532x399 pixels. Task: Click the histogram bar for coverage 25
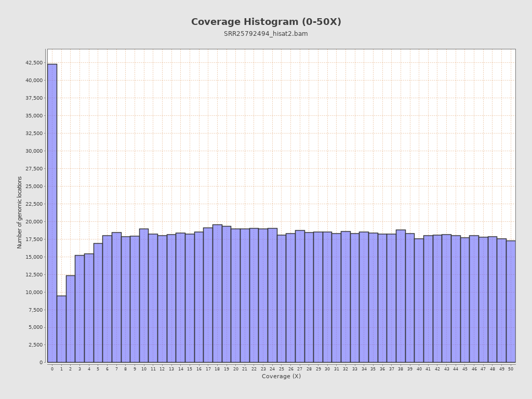point(282,299)
